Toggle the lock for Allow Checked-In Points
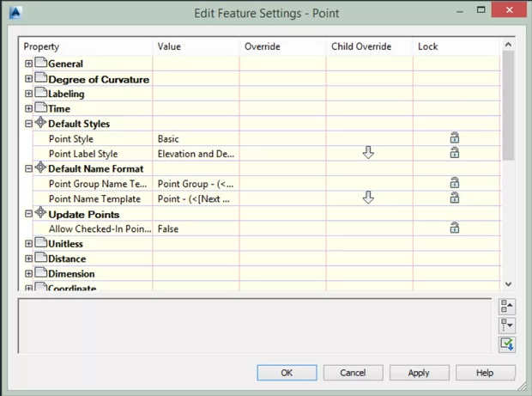 point(454,228)
